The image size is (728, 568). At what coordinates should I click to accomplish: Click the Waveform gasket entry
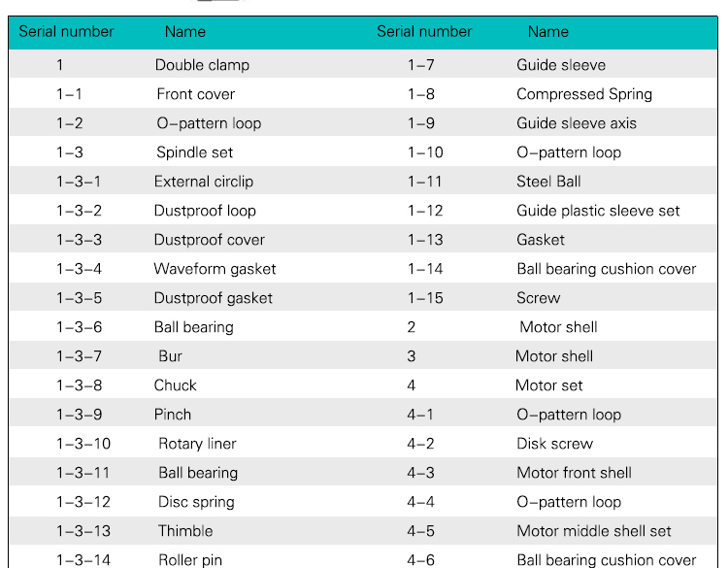[x=215, y=269]
